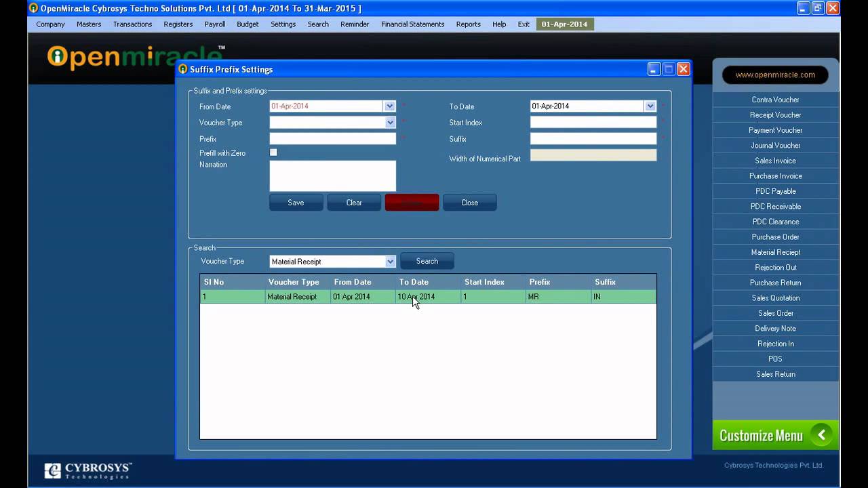
Task: Click the Close button in settings
Action: (469, 203)
